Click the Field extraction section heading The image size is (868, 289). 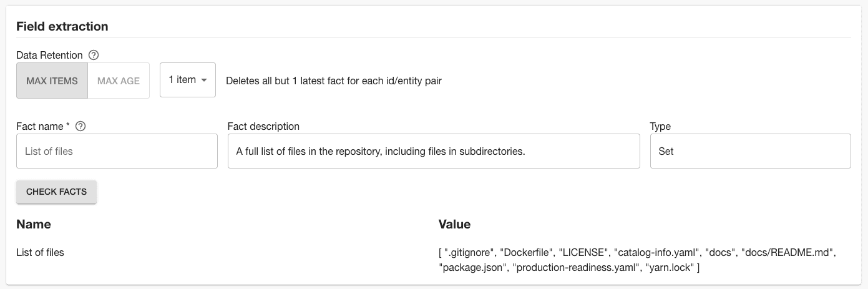pyautogui.click(x=62, y=26)
